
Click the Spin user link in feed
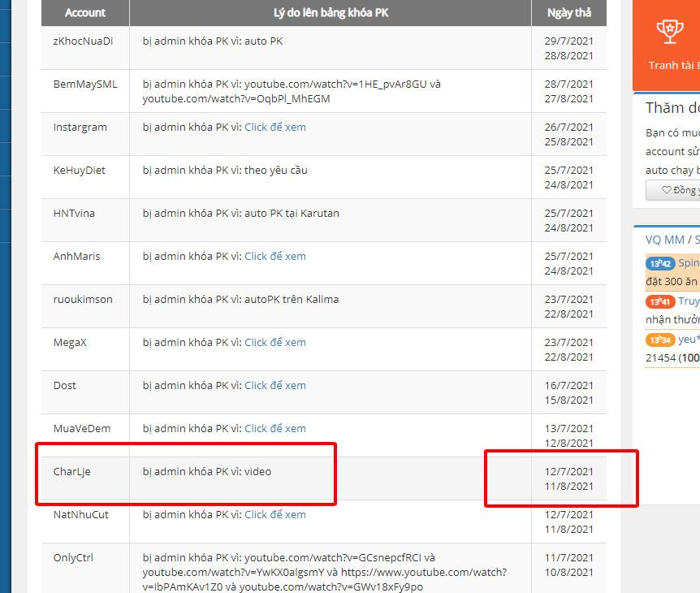[689, 263]
